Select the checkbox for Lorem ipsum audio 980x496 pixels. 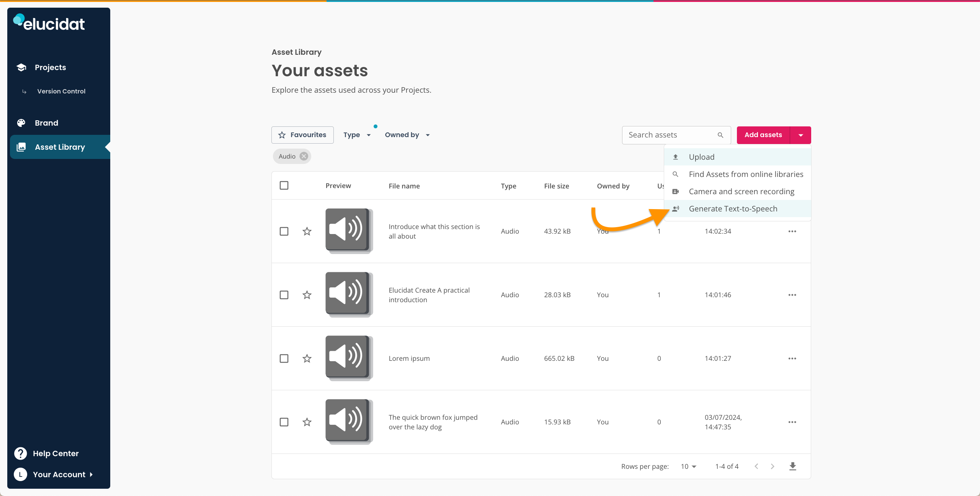[x=284, y=358]
